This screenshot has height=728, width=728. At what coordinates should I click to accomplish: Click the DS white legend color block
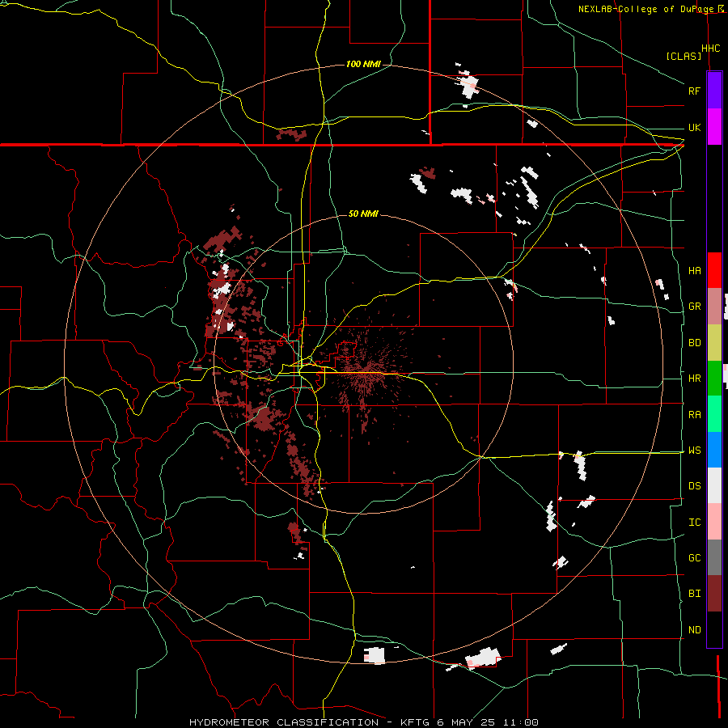click(714, 485)
